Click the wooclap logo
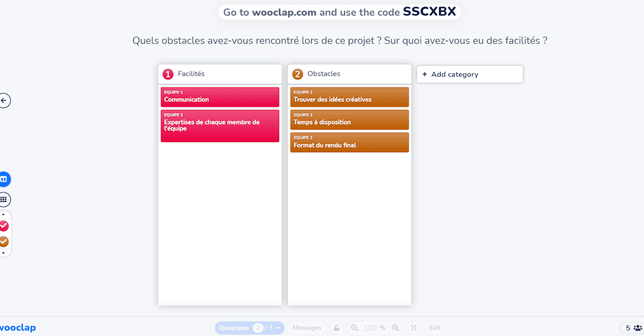Image resolution: width=644 pixels, height=336 pixels. (x=18, y=327)
